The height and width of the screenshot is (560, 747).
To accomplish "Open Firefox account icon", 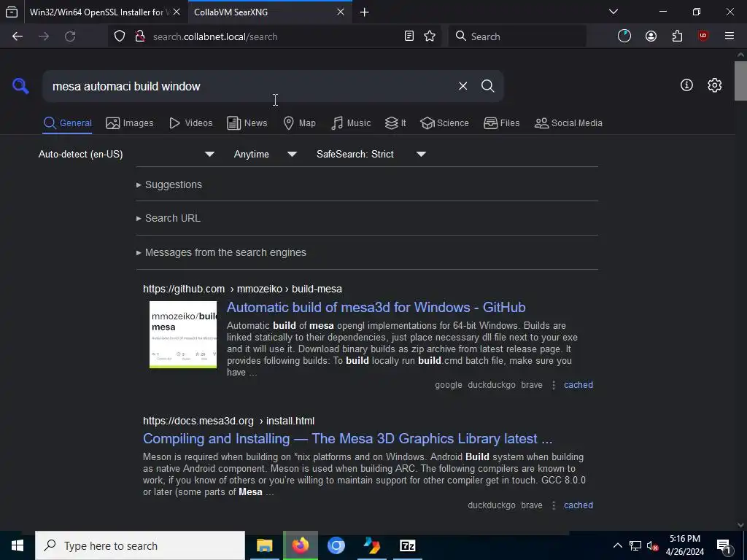I will coord(651,36).
